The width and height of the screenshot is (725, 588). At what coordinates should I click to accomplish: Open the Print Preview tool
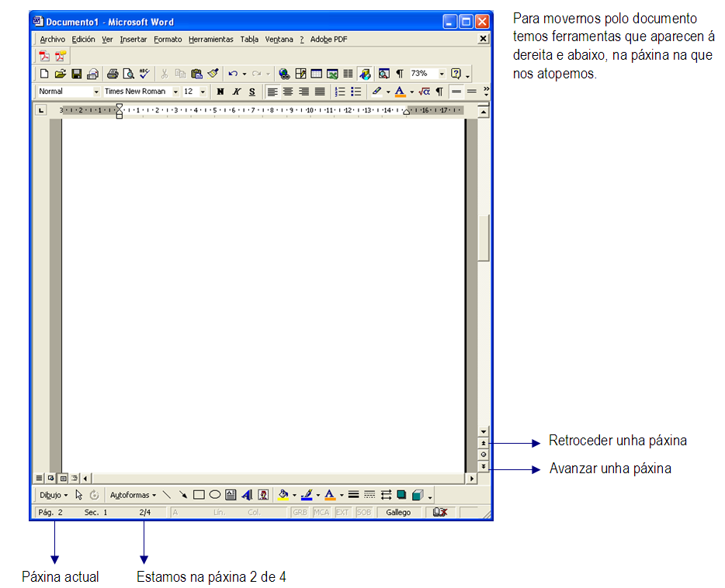129,74
